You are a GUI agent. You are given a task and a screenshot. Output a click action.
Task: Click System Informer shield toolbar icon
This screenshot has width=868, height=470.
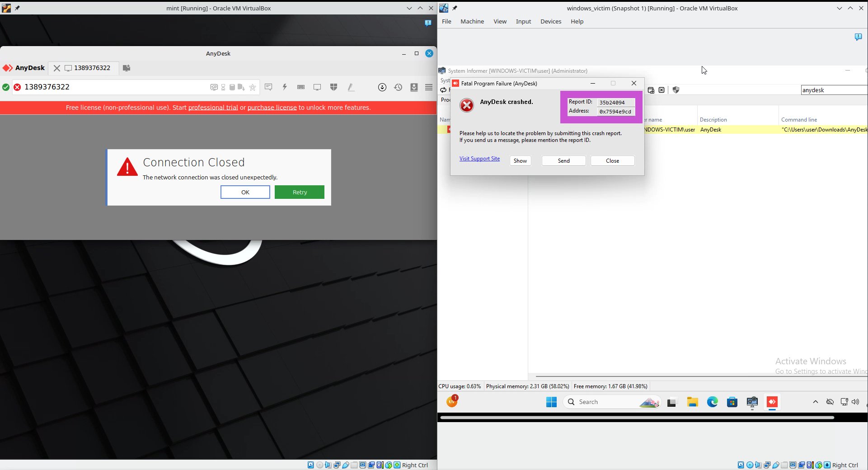tap(676, 90)
